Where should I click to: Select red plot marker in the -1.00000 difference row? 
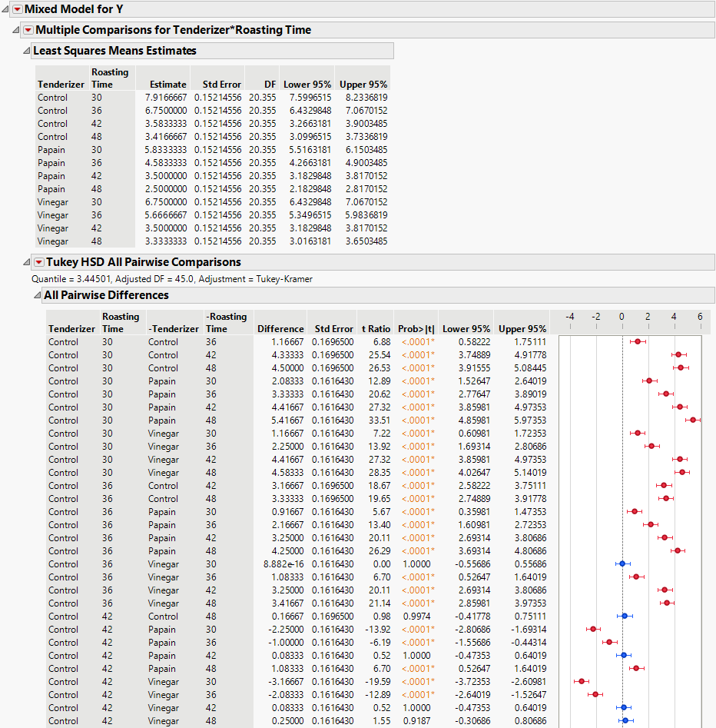(609, 642)
